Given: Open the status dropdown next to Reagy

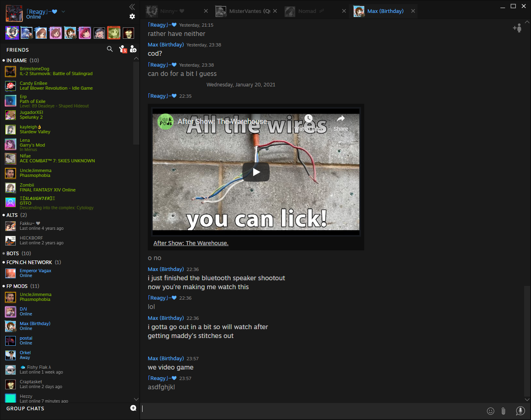Looking at the screenshot, I should click(63, 12).
